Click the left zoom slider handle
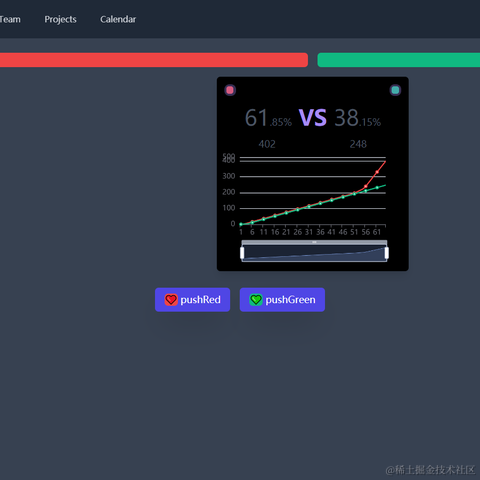The image size is (480, 480). tap(242, 253)
